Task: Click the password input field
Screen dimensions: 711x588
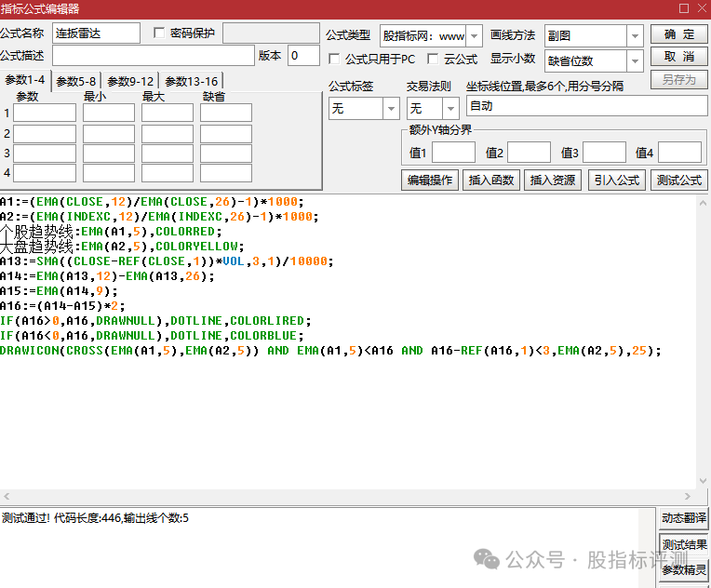Action: 271,33
